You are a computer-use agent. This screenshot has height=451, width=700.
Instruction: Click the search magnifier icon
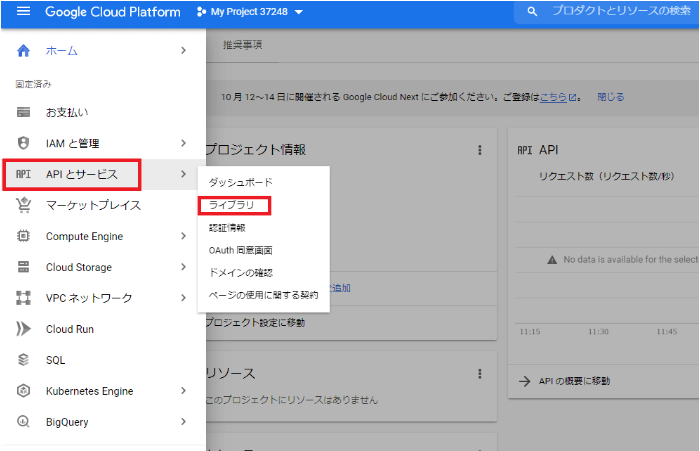(x=532, y=11)
